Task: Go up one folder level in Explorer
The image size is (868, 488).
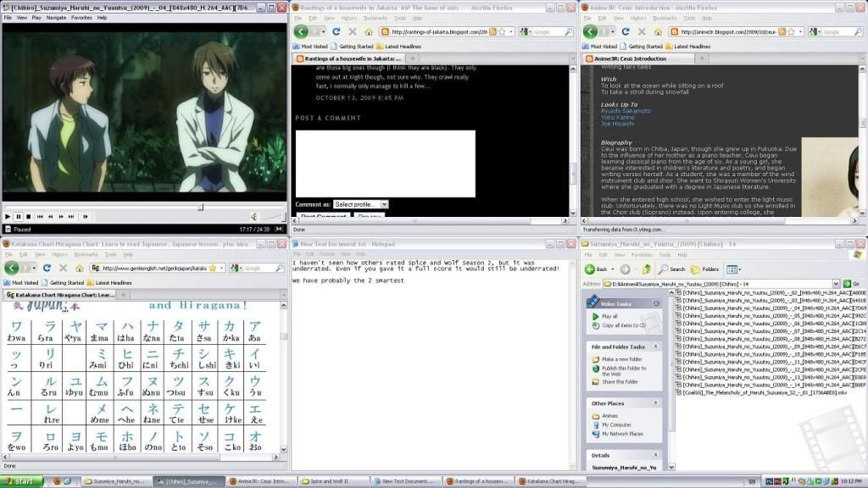Action: click(647, 269)
